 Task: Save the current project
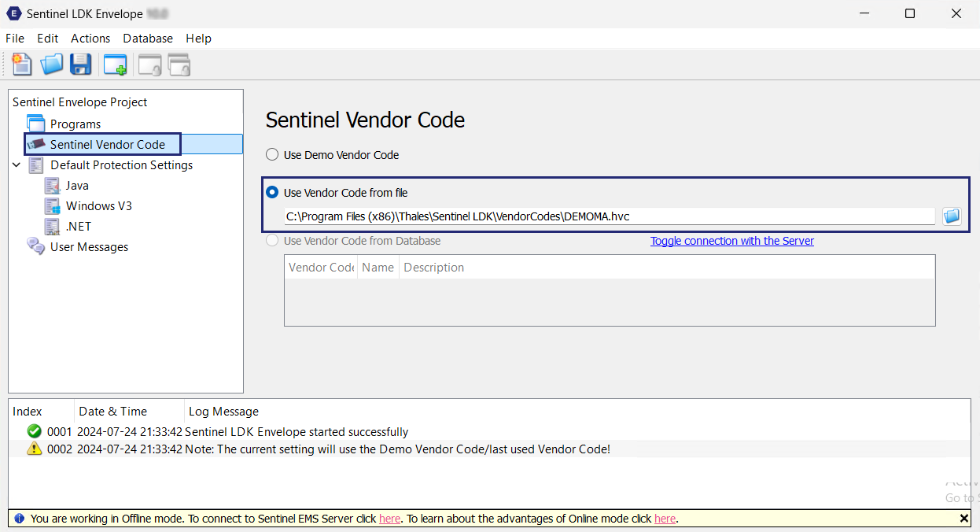coord(80,65)
